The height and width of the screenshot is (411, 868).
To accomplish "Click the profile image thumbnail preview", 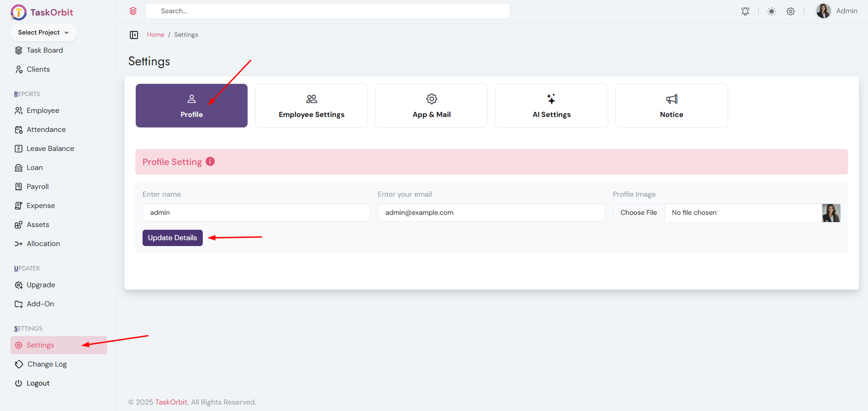I will point(831,213).
